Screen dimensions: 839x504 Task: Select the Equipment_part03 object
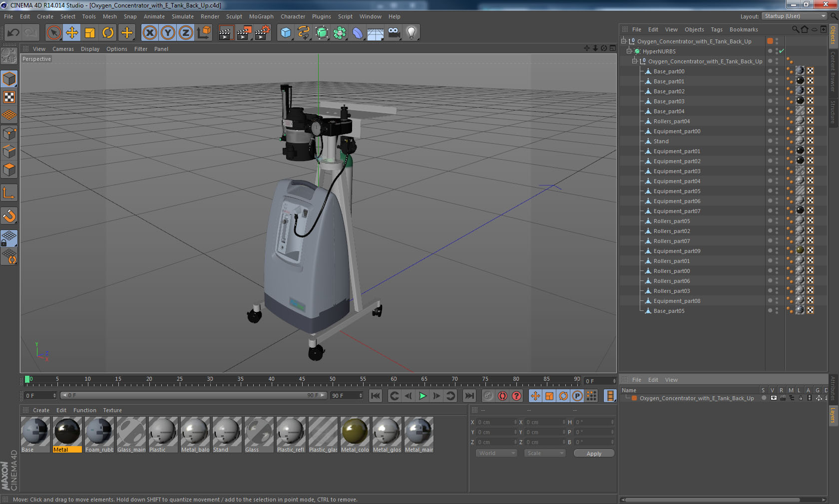click(677, 171)
